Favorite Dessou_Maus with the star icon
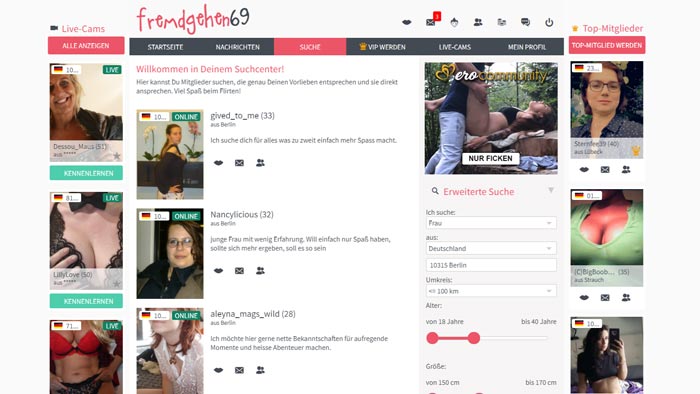This screenshot has height=394, width=700. coord(117,156)
